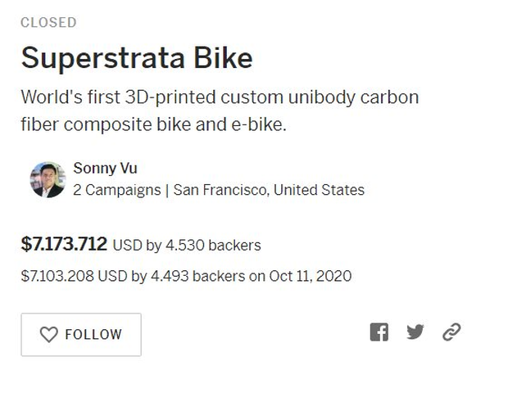Click the Superstrata Bike title
Viewport: 508px width, 420px height.
click(x=137, y=58)
